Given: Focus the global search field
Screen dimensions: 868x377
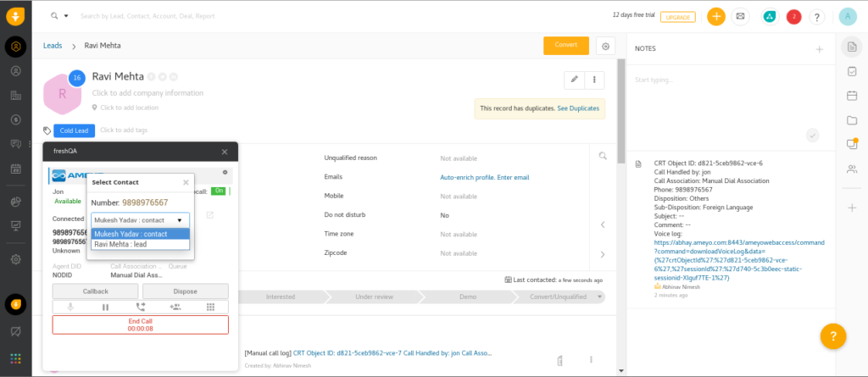Looking at the screenshot, I should pos(147,16).
